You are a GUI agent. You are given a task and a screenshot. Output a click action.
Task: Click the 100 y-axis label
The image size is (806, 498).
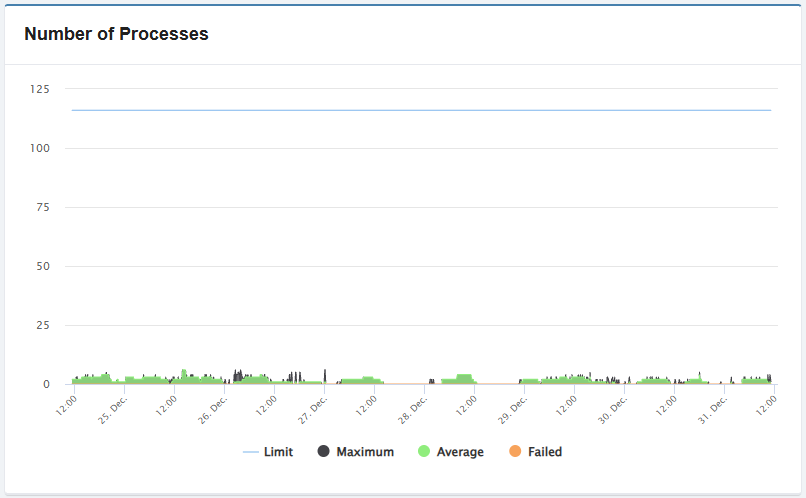(40, 149)
